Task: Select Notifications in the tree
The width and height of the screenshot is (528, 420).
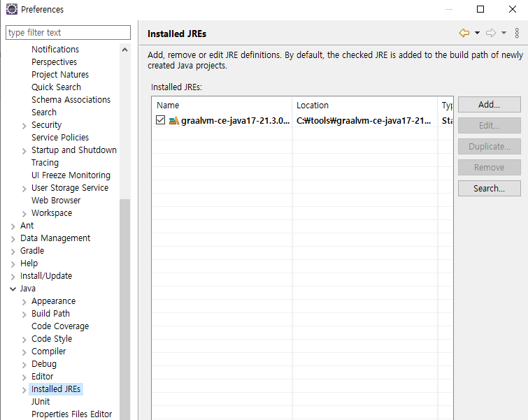Action: point(55,50)
